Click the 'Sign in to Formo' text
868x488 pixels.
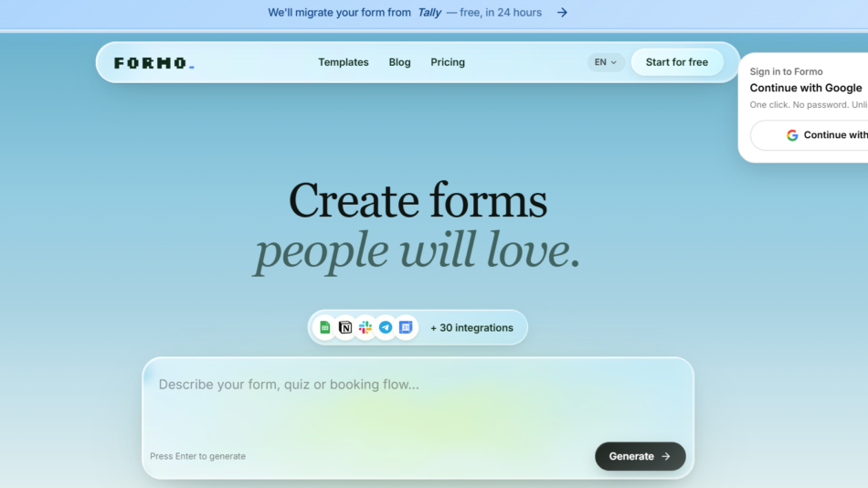(786, 71)
